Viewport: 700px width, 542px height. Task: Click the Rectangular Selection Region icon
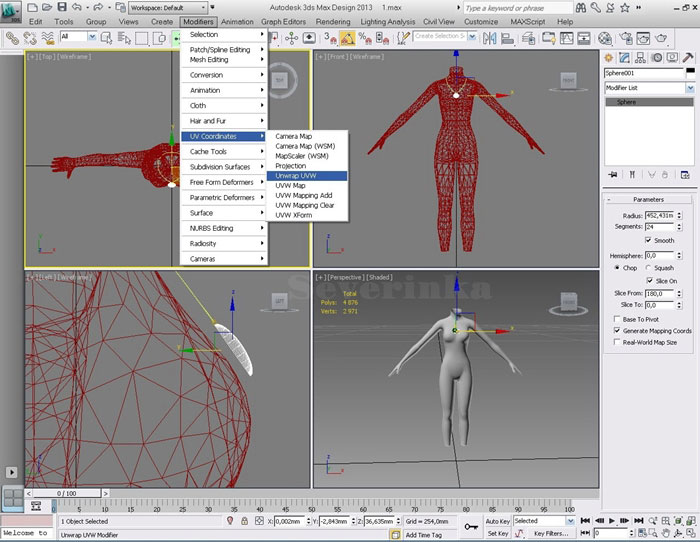coord(142,38)
